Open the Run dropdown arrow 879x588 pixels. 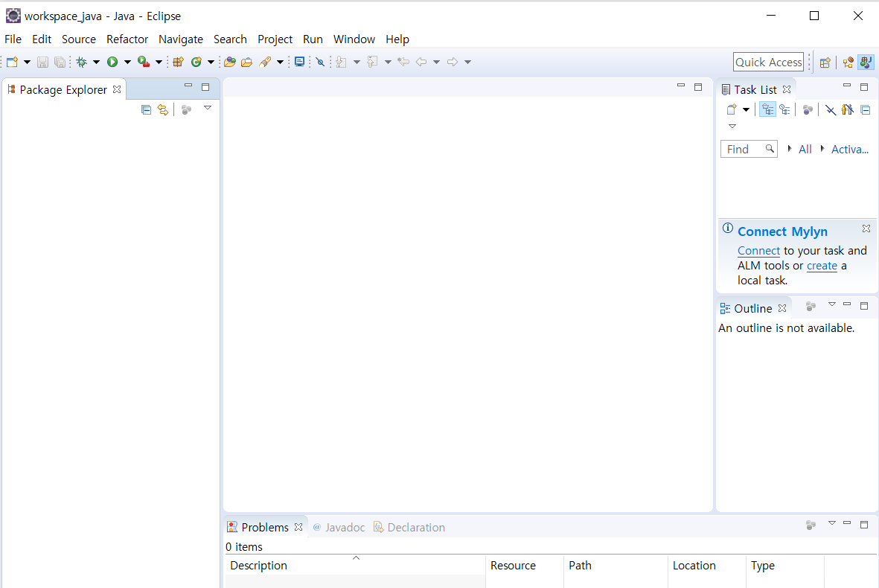127,63
